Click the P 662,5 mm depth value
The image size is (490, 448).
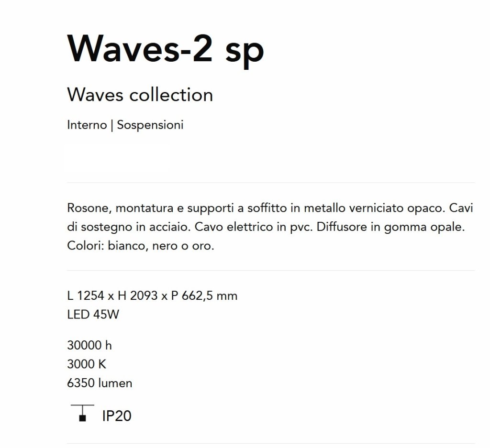tap(204, 295)
